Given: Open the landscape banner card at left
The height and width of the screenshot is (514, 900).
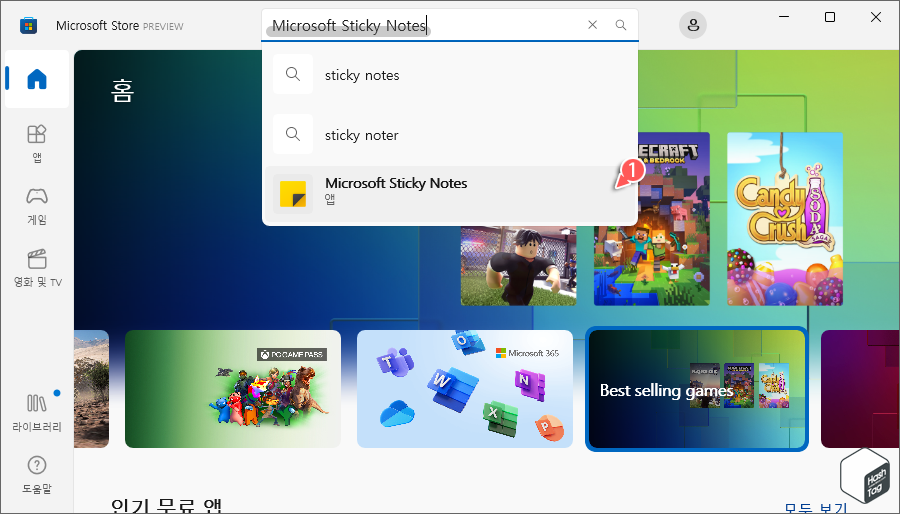Looking at the screenshot, I should (x=91, y=389).
